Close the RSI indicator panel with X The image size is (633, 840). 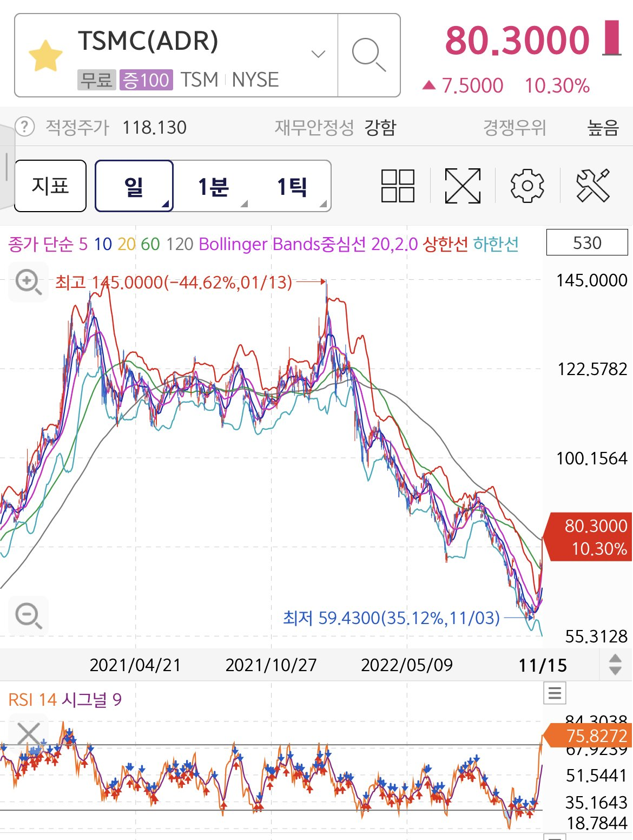tap(28, 734)
